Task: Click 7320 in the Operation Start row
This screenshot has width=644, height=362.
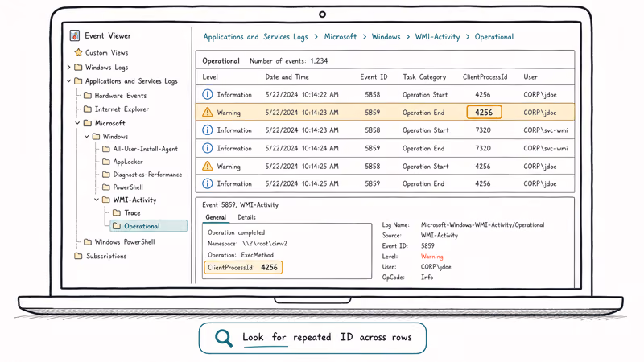Action: coord(482,130)
